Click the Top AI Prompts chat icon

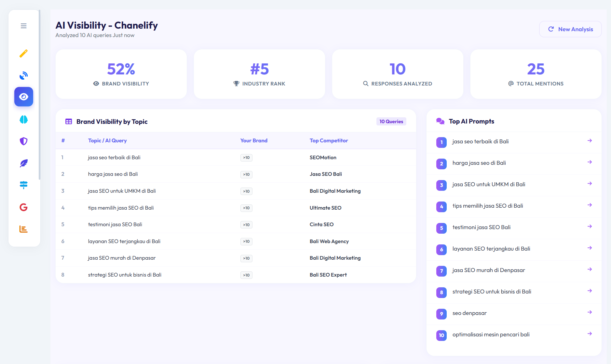tap(440, 121)
